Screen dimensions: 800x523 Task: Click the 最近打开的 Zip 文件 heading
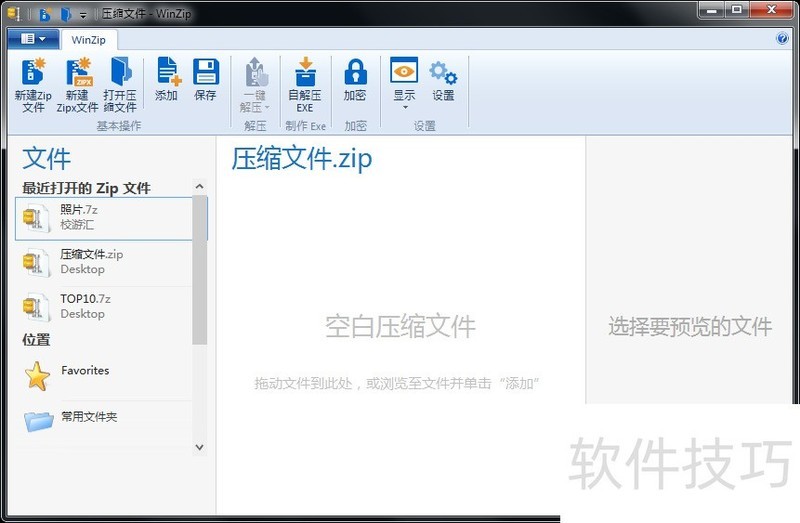point(86,188)
